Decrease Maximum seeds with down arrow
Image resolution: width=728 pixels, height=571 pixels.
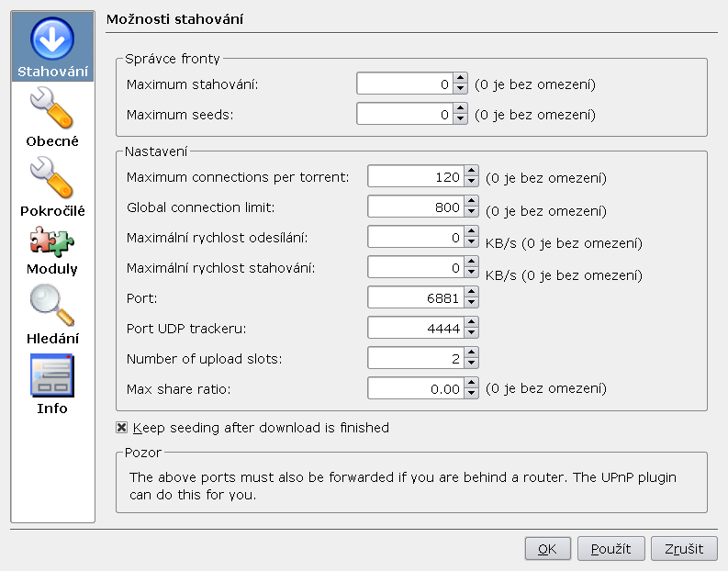(461, 118)
